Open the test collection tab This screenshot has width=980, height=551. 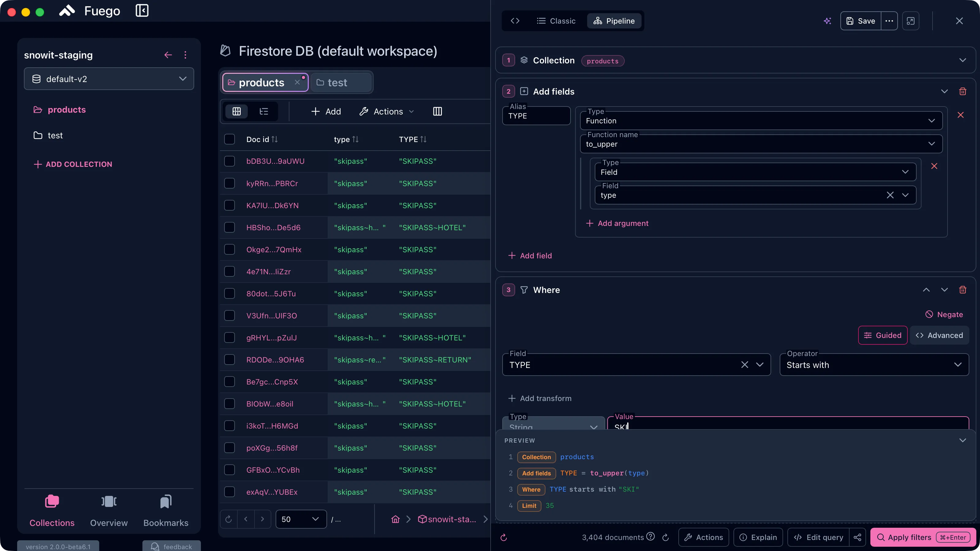[341, 82]
